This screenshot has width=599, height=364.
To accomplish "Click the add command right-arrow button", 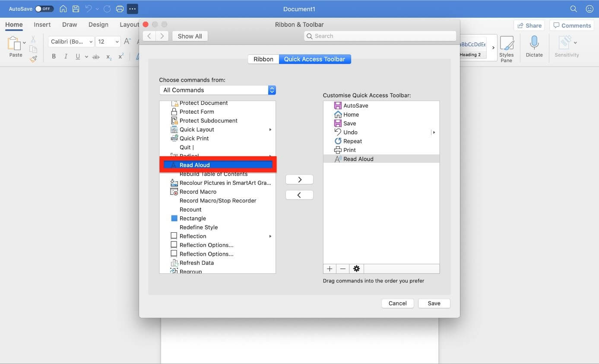I will pyautogui.click(x=299, y=180).
